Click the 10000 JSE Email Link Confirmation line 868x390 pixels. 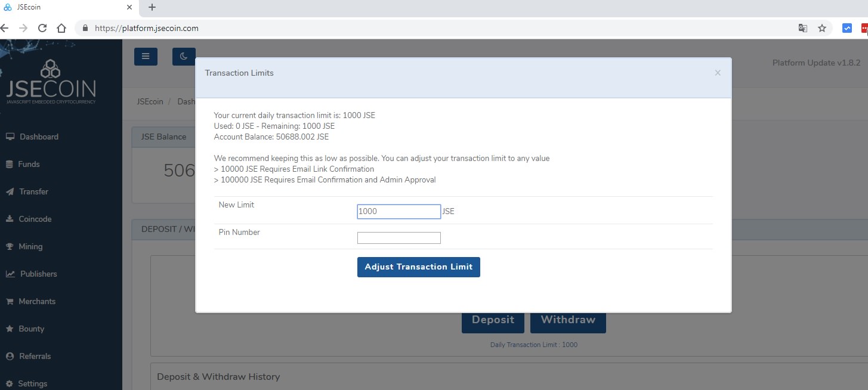click(294, 169)
